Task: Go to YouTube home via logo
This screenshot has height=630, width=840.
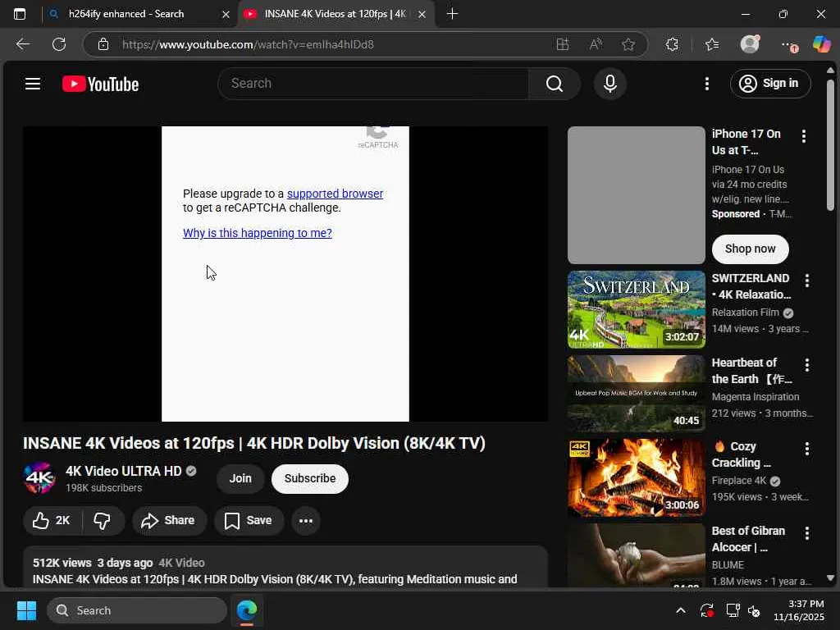Action: [100, 84]
